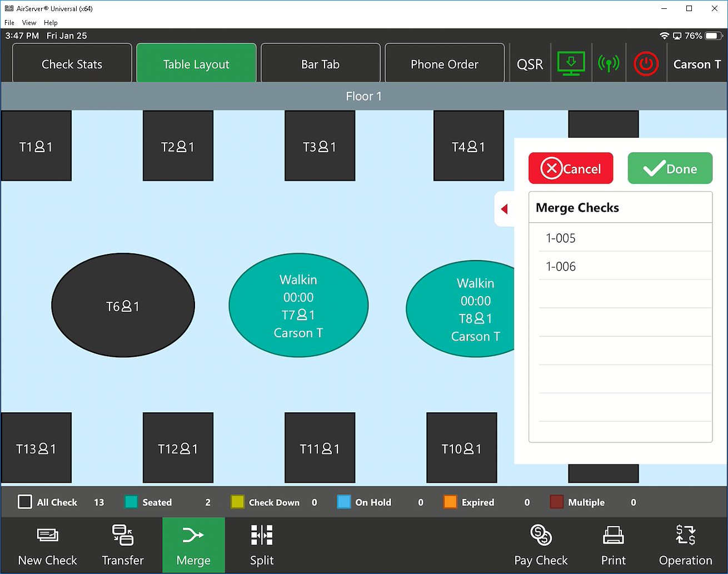Select the Split check icon
728x574 pixels.
[x=262, y=536]
